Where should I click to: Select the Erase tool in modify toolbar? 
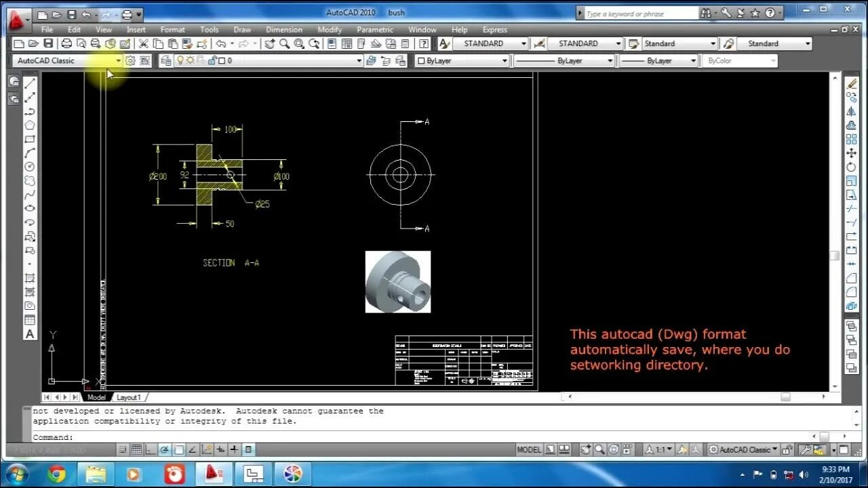point(852,83)
